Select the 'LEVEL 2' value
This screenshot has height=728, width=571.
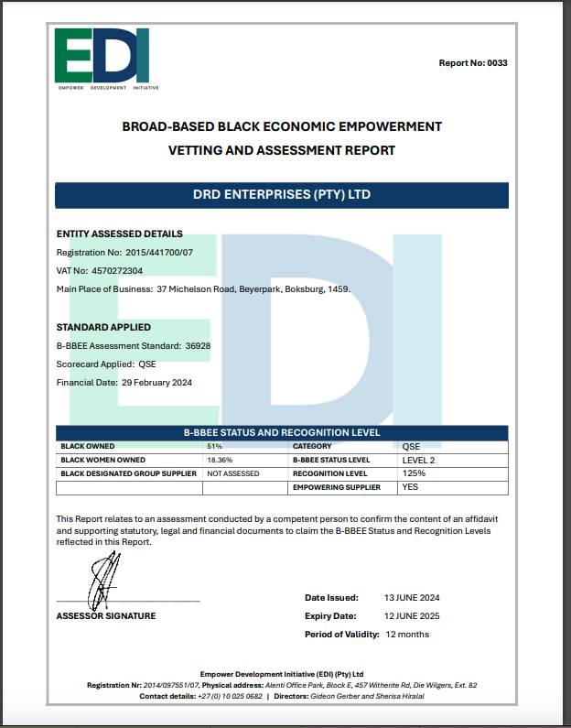418,461
